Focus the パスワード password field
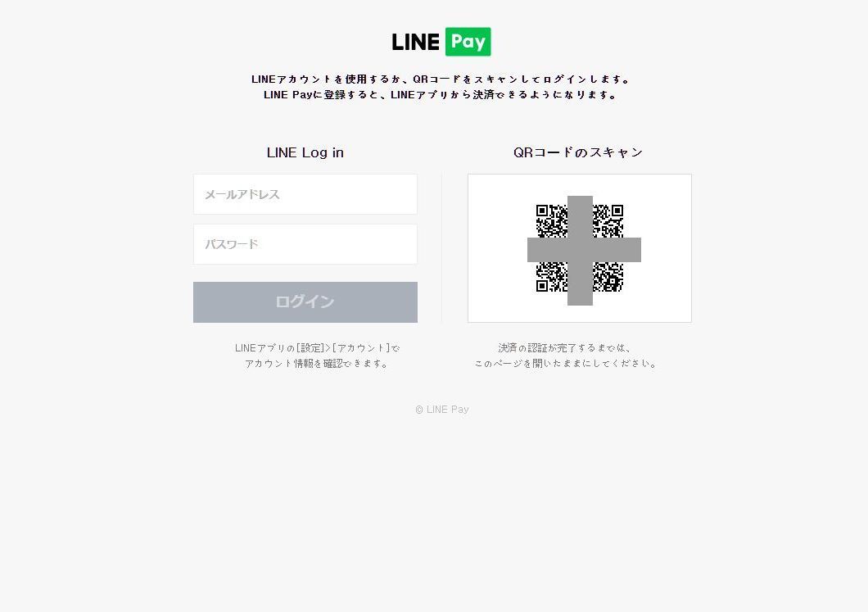 305,244
